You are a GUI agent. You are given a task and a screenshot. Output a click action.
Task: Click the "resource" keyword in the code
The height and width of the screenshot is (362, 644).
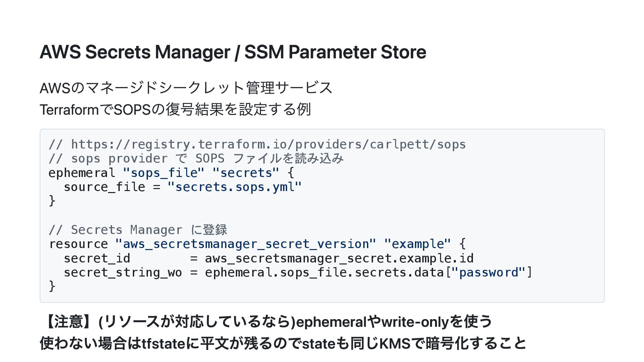point(78,244)
